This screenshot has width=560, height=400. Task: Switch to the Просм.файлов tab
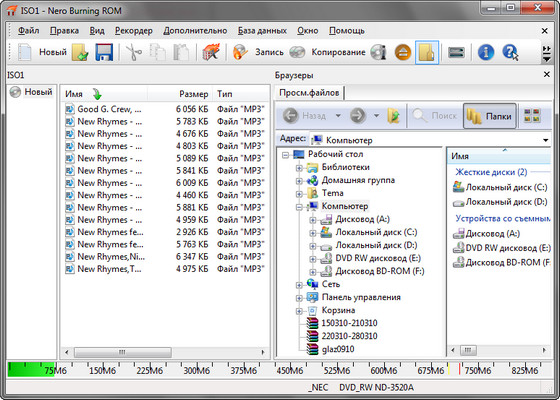(309, 93)
